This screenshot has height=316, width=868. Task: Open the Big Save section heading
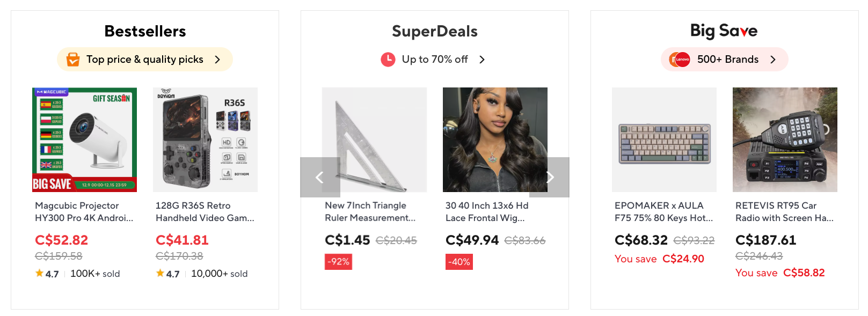pyautogui.click(x=724, y=31)
